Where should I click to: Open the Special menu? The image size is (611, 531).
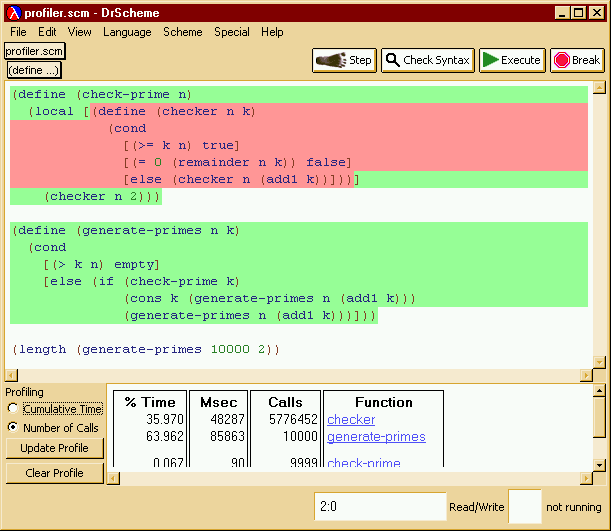click(x=232, y=32)
